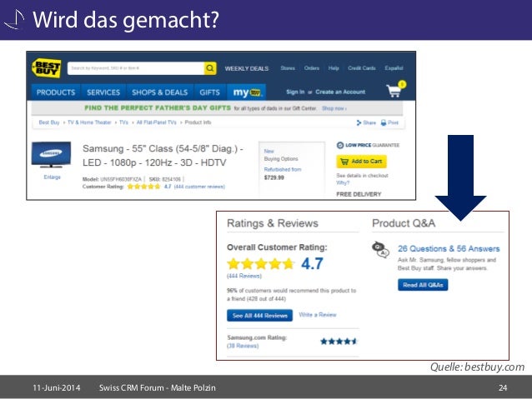This screenshot has width=532, height=399.
Task: Click the All Flat-Panel TVs breadcrumb
Action: (157, 122)
